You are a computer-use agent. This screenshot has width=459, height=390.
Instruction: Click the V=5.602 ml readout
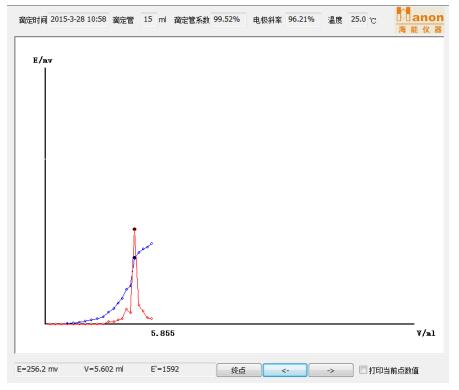point(103,369)
